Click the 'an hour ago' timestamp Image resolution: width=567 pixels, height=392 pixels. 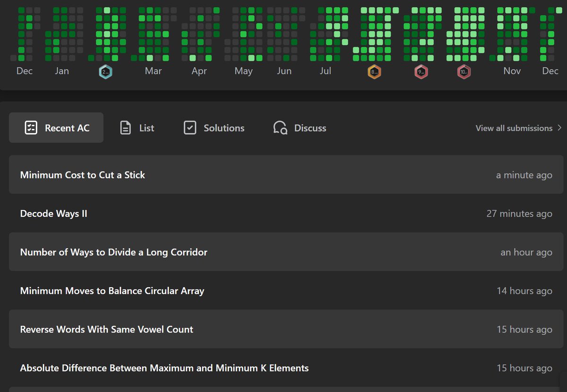click(526, 253)
